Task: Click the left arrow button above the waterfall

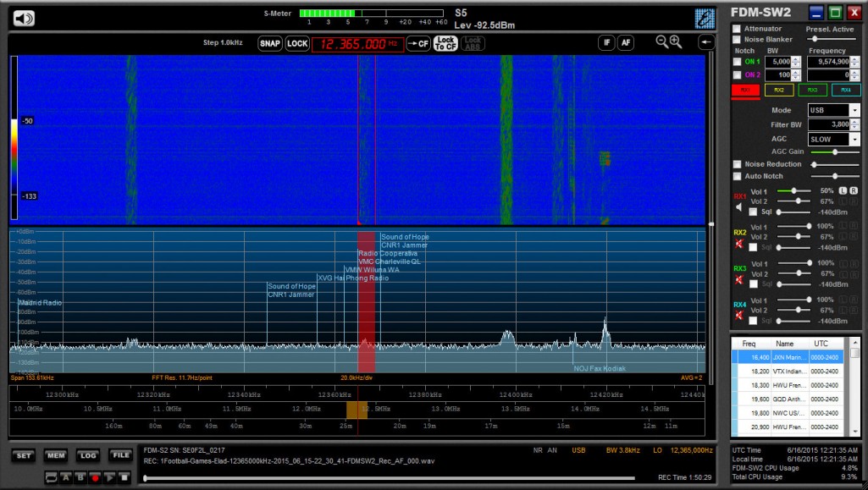Action: (x=705, y=42)
